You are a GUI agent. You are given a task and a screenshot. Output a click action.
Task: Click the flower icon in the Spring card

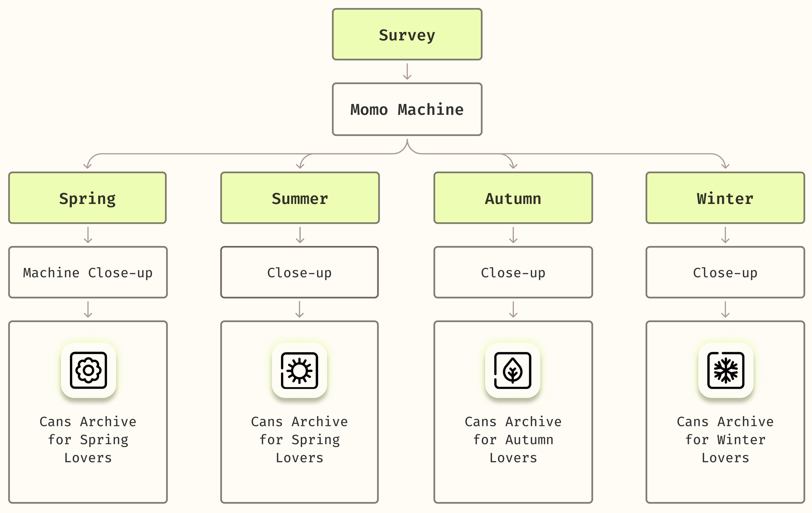pos(88,370)
